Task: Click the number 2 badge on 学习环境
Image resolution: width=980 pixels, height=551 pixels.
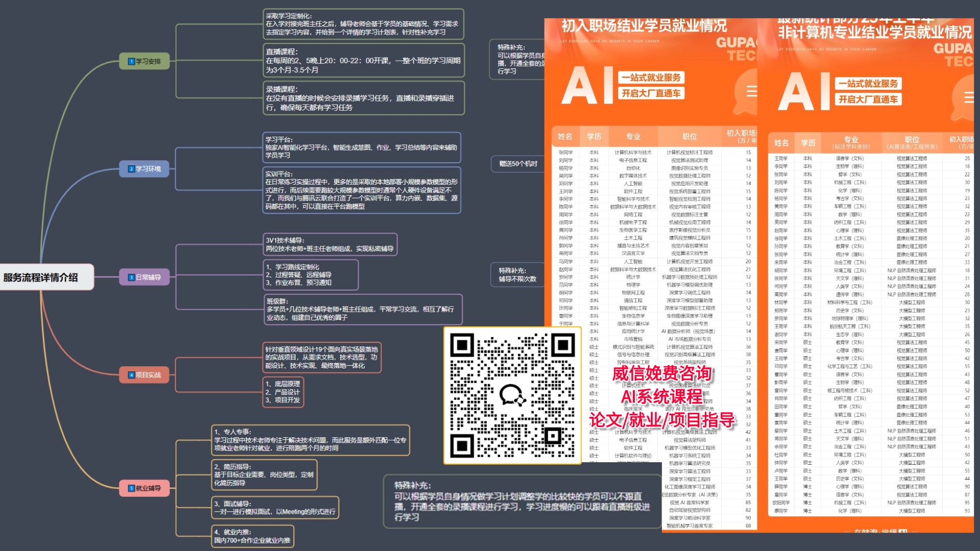Action: click(x=131, y=169)
